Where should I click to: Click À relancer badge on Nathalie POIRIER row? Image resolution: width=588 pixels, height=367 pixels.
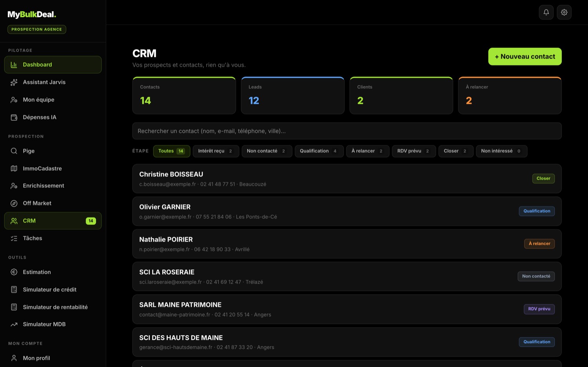pyautogui.click(x=539, y=244)
